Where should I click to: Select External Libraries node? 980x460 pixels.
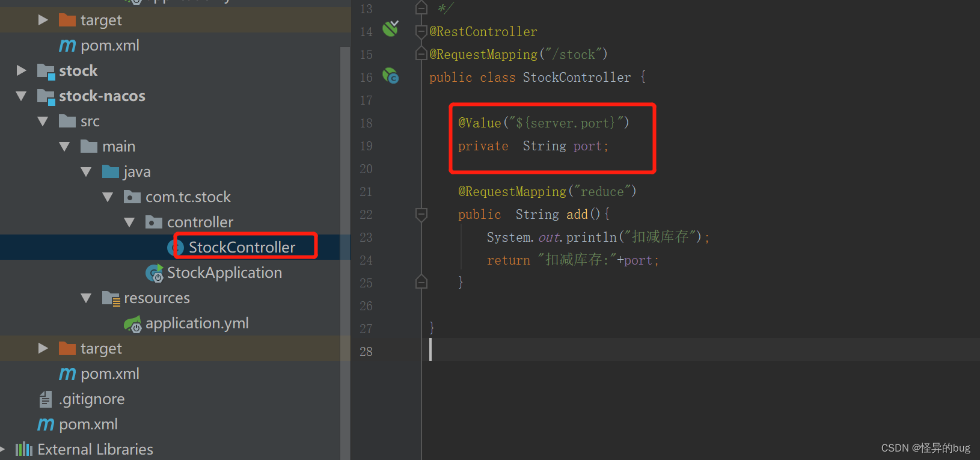click(x=95, y=449)
